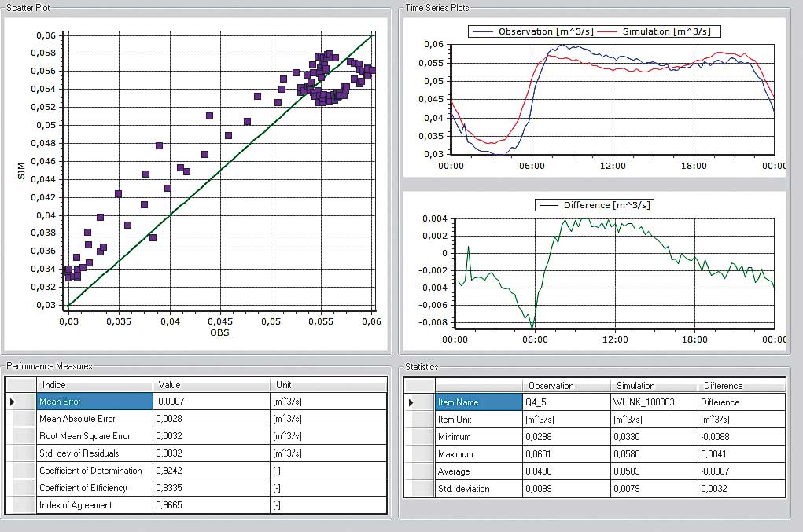Click the row indicator arrow beside Item Name
803x532 pixels.
point(410,402)
